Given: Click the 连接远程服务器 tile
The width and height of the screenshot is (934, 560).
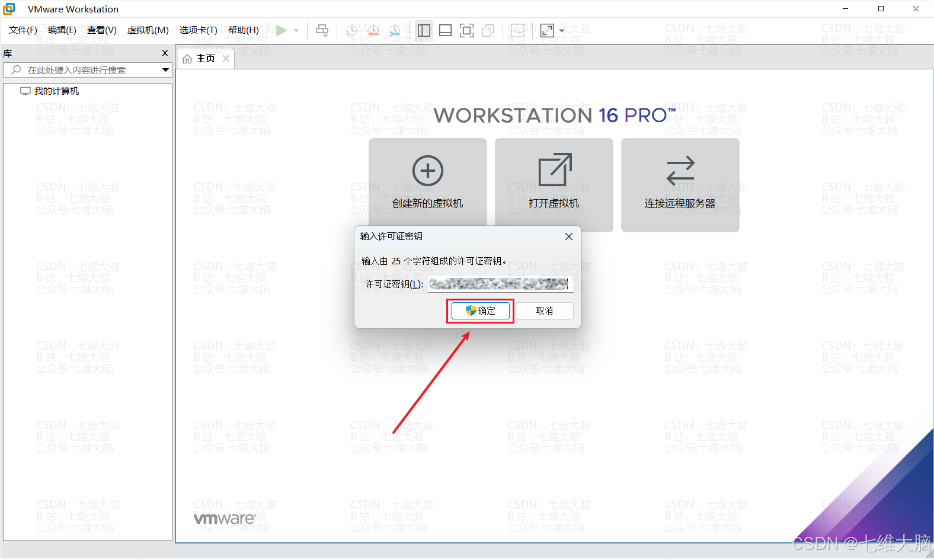Looking at the screenshot, I should (680, 185).
